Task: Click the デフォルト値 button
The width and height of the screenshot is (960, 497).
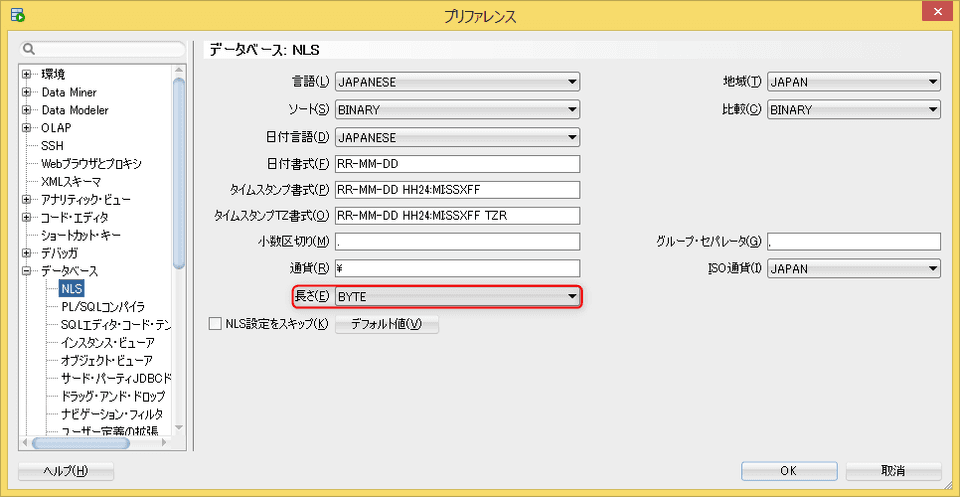Action: (x=386, y=324)
